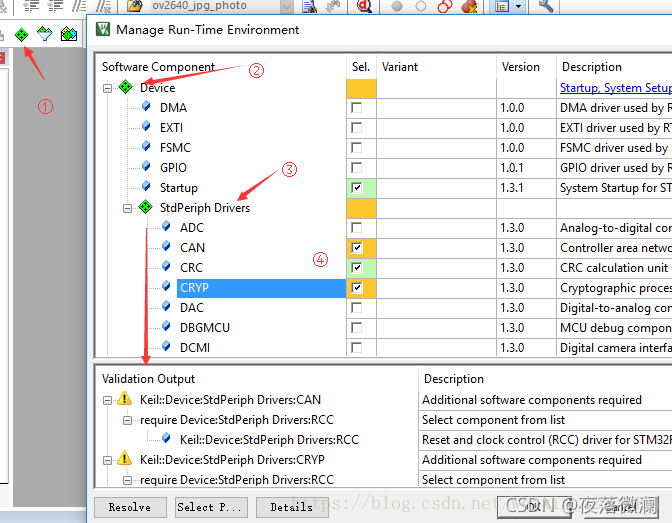This screenshot has height=523, width=672.
Task: Click the Software Component column header
Action: coord(158,67)
